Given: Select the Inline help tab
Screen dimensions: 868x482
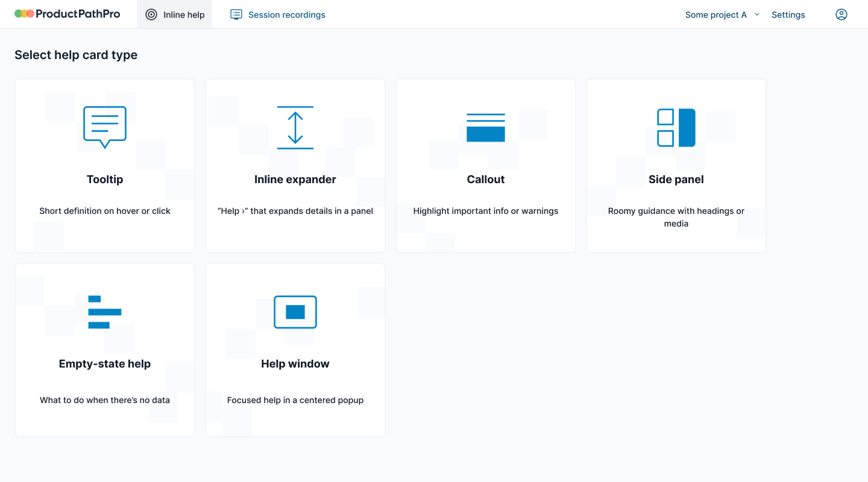Looking at the screenshot, I should coord(183,14).
